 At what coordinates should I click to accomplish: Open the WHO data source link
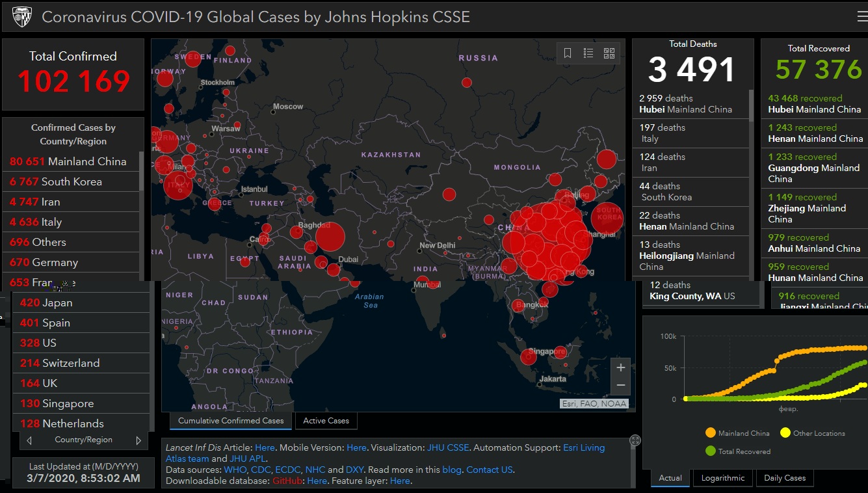pos(235,470)
